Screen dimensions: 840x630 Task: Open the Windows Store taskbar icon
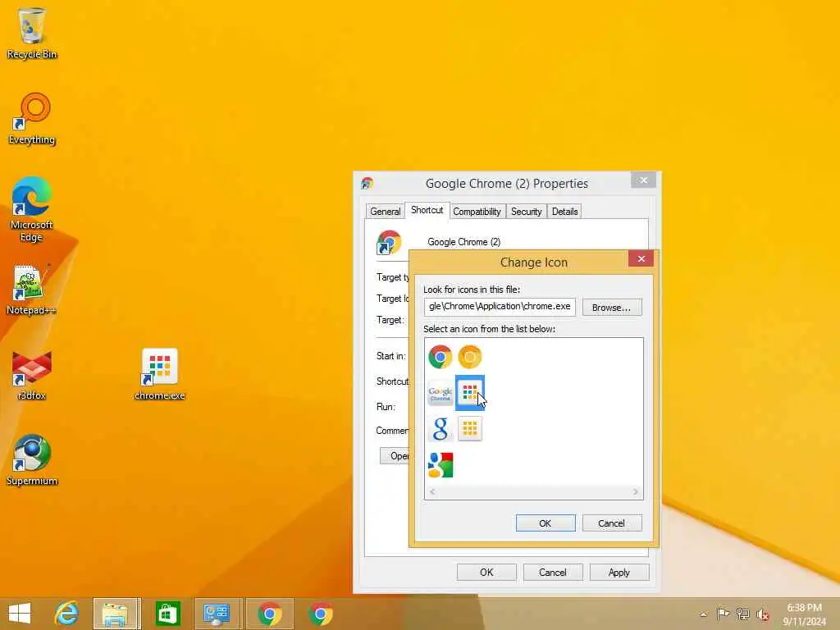167,614
